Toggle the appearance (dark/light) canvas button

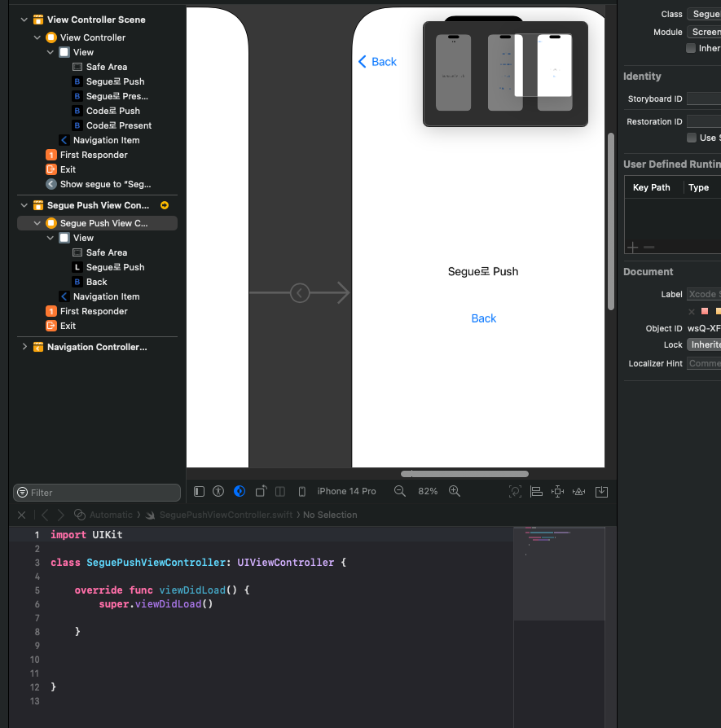point(240,491)
